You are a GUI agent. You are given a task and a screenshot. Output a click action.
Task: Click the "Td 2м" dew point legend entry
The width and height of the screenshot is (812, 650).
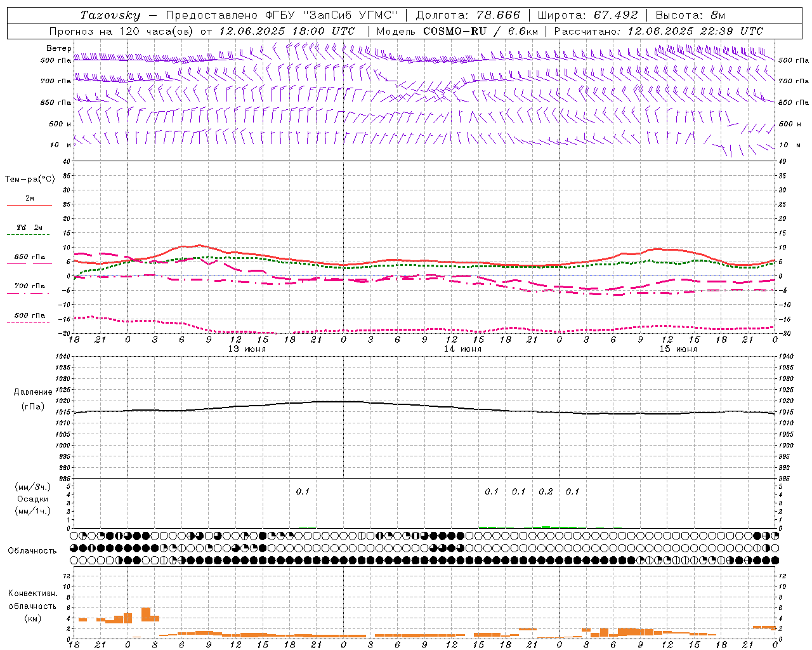click(x=29, y=227)
